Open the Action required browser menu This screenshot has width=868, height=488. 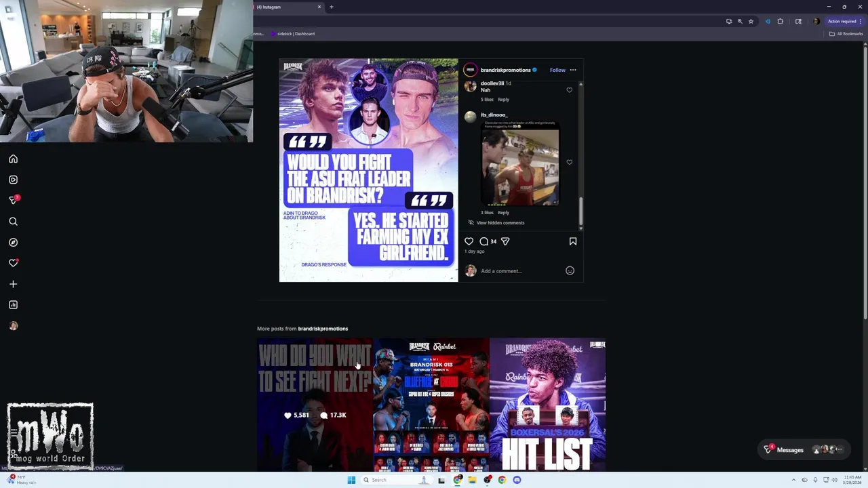(845, 21)
